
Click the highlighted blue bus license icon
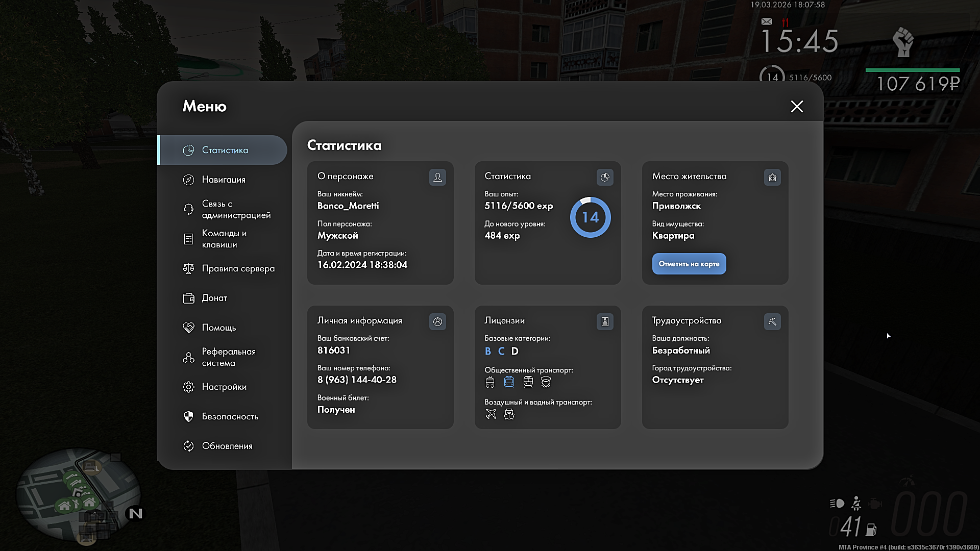[509, 382]
